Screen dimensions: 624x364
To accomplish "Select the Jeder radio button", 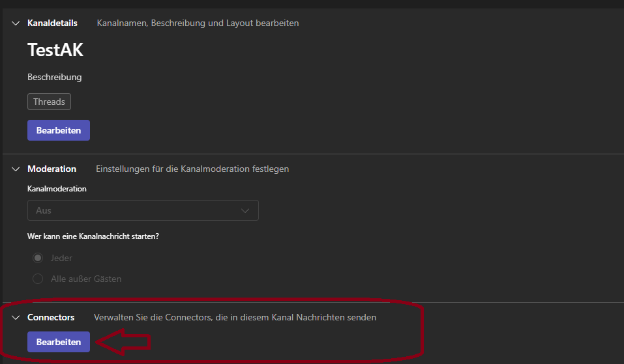I will pyautogui.click(x=38, y=258).
